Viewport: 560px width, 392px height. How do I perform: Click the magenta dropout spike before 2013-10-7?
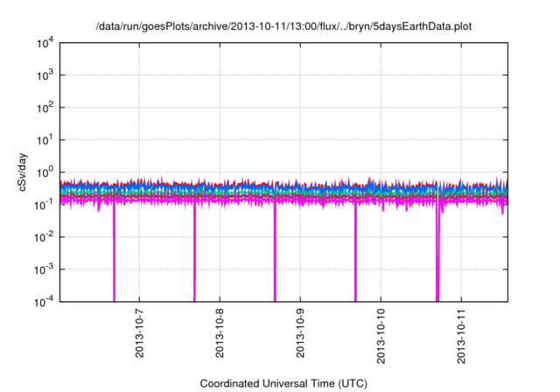click(x=115, y=252)
